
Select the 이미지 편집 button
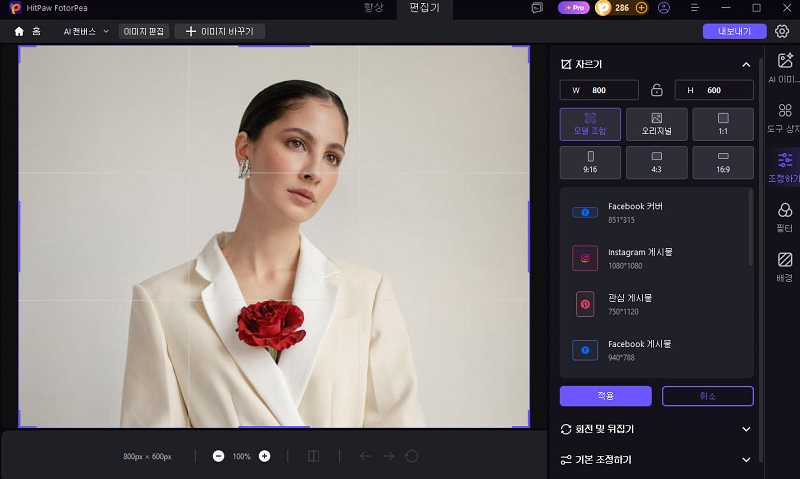(x=144, y=32)
